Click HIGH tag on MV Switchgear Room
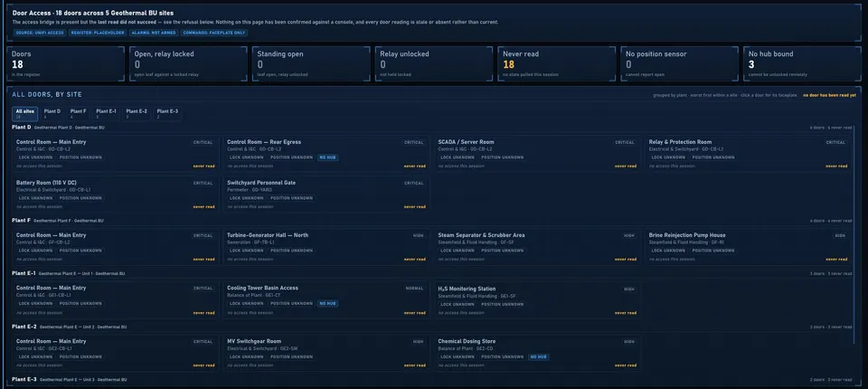 418,342
